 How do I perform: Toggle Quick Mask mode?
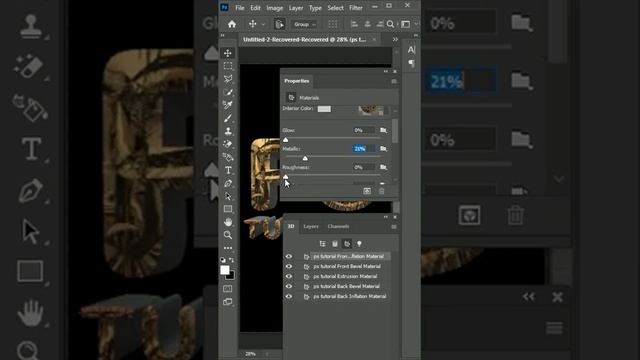[228, 289]
